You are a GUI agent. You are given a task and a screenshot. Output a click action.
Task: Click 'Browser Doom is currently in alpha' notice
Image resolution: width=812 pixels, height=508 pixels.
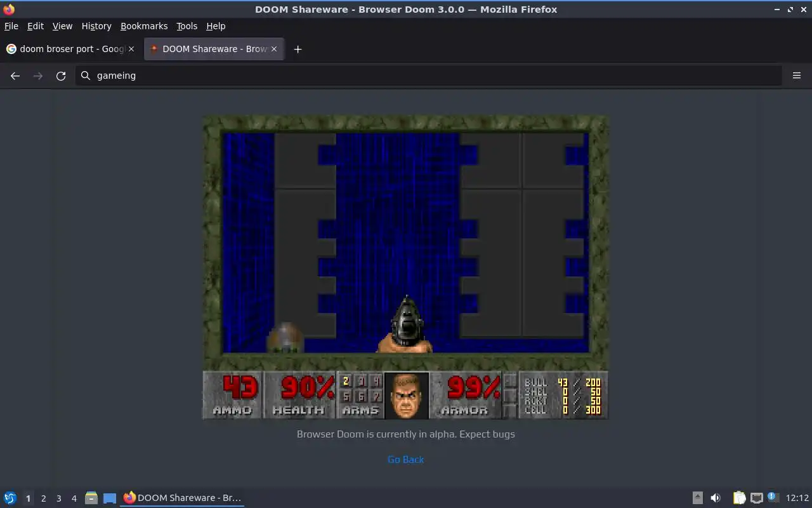(406, 434)
